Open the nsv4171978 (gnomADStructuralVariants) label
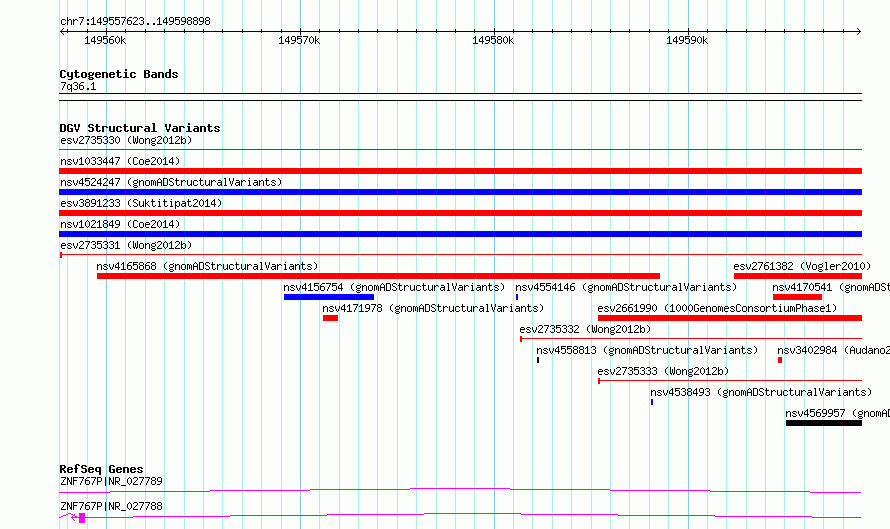This screenshot has height=529, width=890. point(433,308)
